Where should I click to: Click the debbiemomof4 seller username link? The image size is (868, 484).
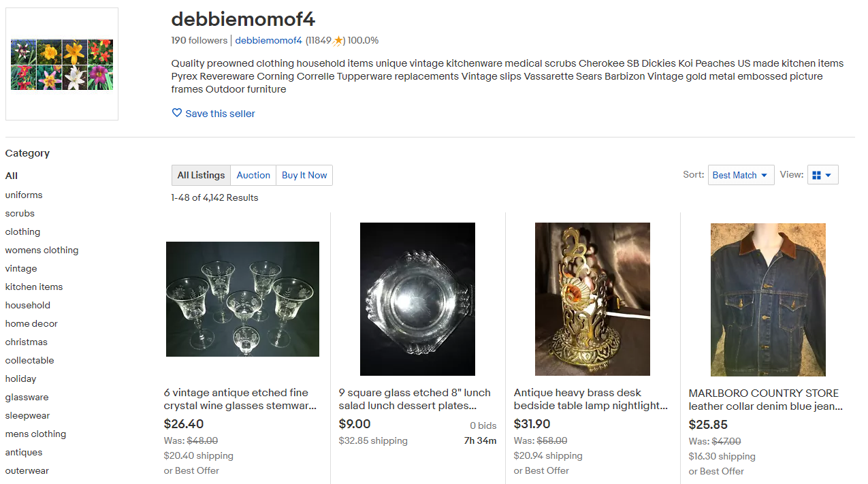268,40
